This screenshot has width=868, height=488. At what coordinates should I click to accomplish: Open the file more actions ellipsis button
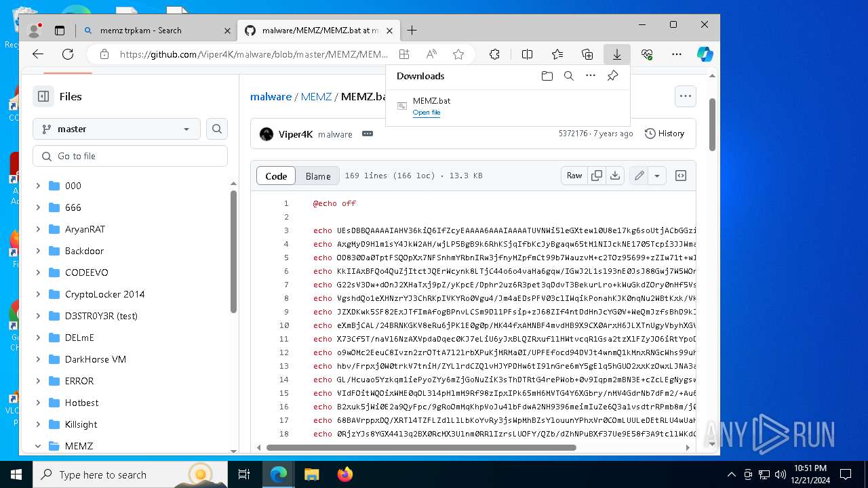click(686, 96)
